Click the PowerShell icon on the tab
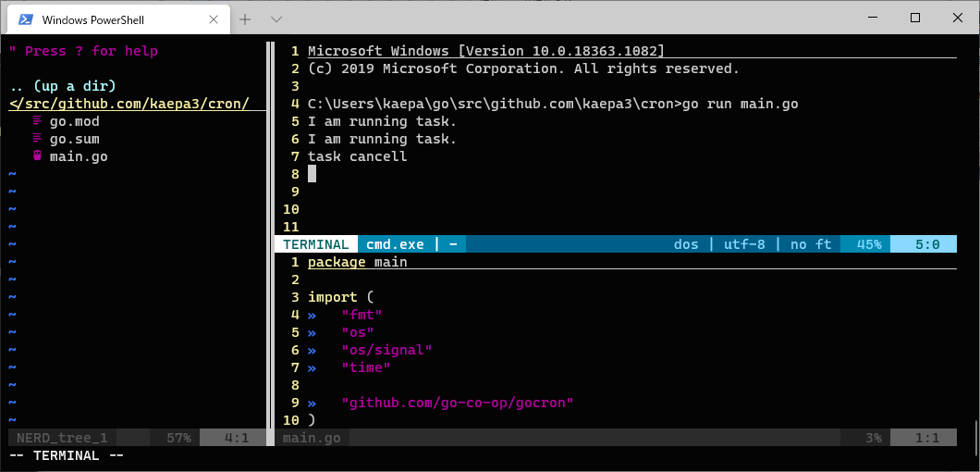The height and width of the screenshot is (472, 980). 26,19
